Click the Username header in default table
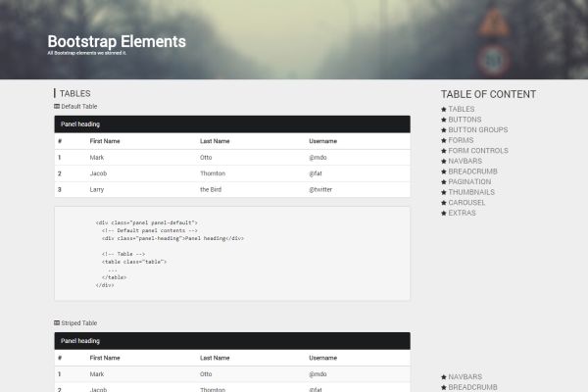The width and height of the screenshot is (588, 392). (x=322, y=141)
